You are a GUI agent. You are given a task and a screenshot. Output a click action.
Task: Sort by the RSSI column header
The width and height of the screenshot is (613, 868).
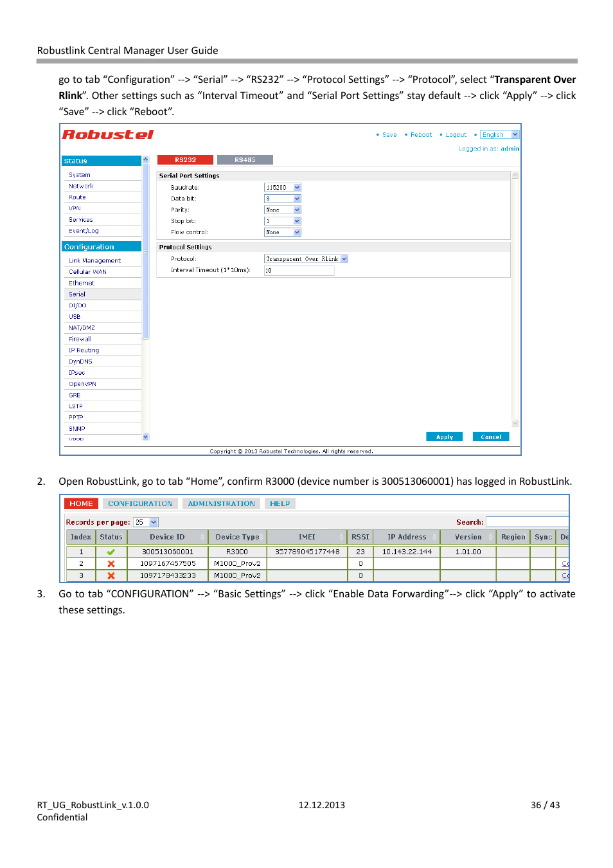tap(360, 537)
